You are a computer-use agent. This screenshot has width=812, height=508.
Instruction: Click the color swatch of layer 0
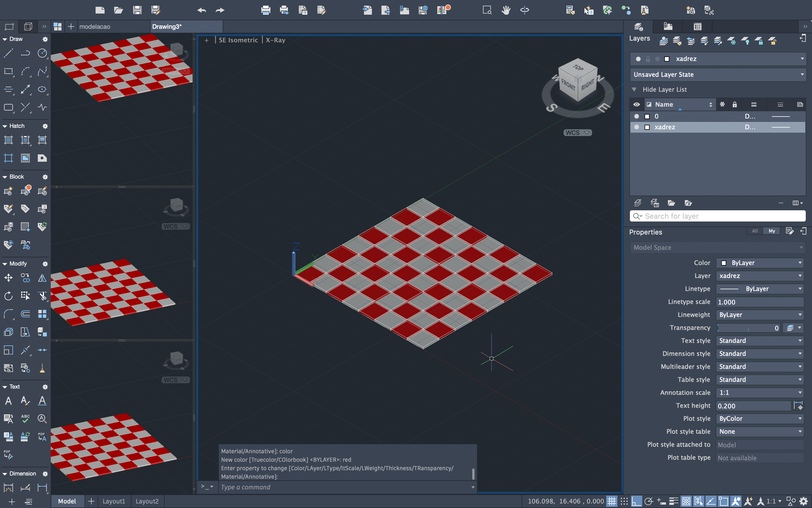pyautogui.click(x=647, y=116)
